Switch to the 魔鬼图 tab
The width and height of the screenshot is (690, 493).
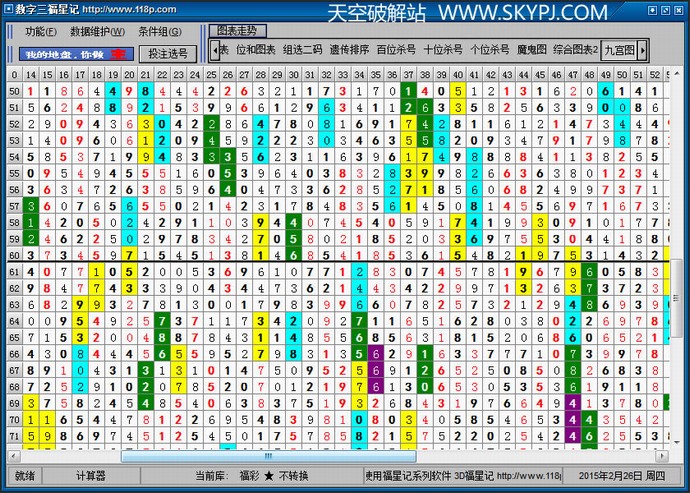click(534, 50)
